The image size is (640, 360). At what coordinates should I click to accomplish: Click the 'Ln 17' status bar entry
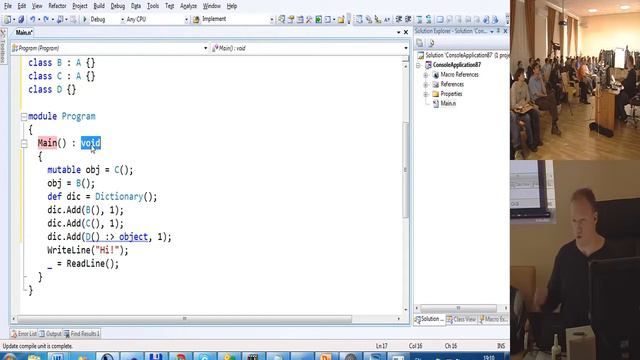382,346
